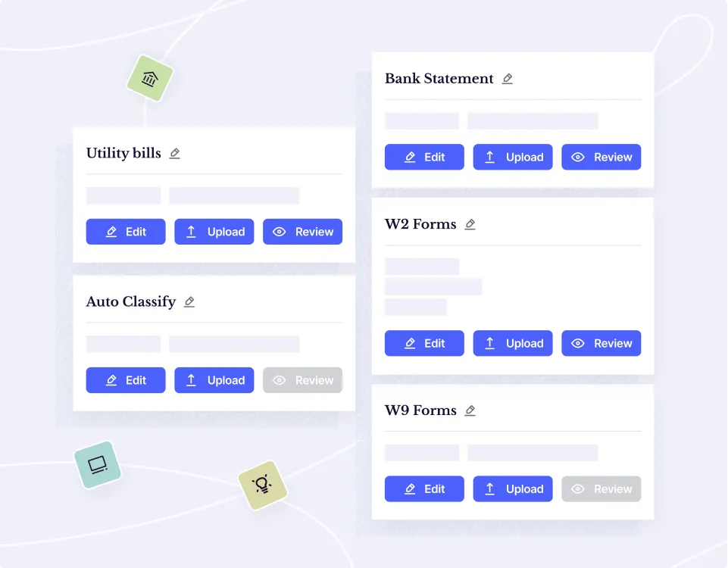This screenshot has width=728, height=568.
Task: Open Review for W2 Forms
Action: pos(601,343)
